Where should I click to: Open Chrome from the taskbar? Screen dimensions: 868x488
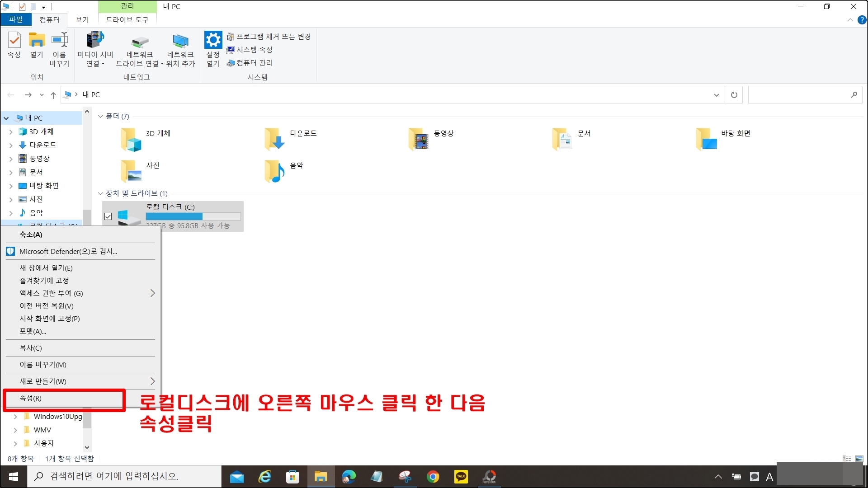coord(433,477)
